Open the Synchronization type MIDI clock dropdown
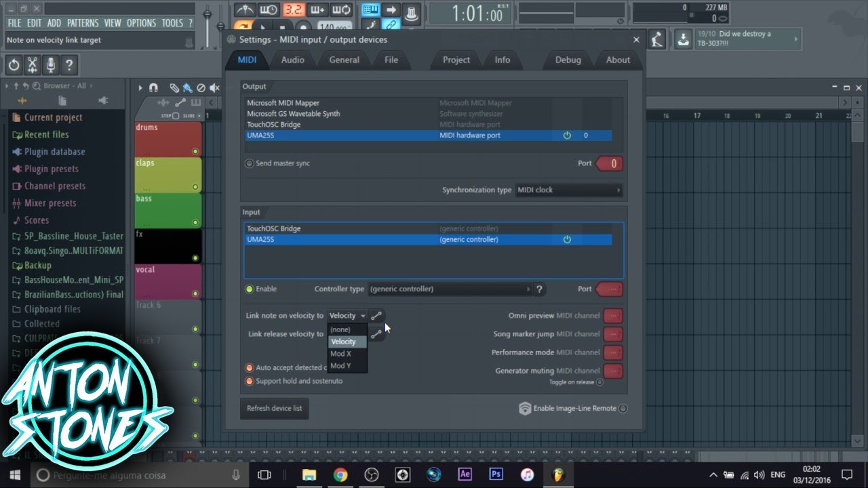868x488 pixels. coord(569,190)
